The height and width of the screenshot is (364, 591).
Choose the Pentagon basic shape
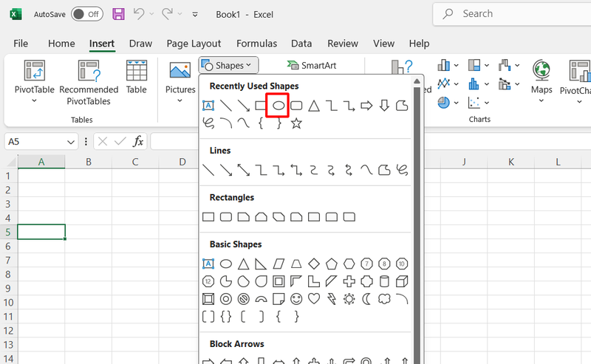(x=331, y=264)
